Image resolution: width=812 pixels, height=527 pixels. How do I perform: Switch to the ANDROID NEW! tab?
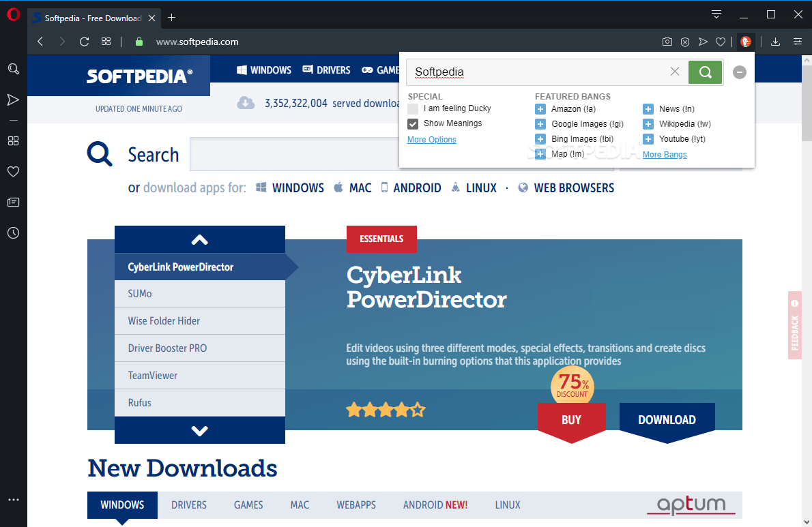435,505
